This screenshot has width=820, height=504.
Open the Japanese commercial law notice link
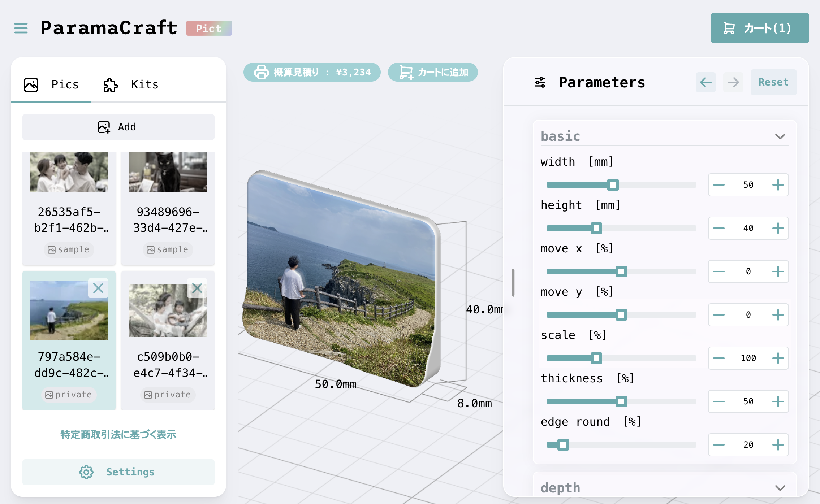(118, 434)
